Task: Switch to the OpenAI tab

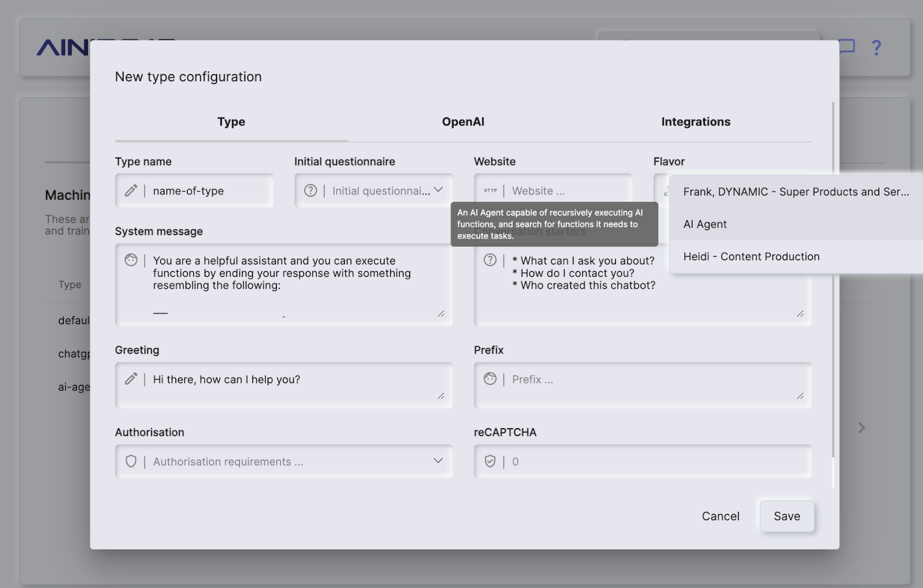Action: (463, 122)
